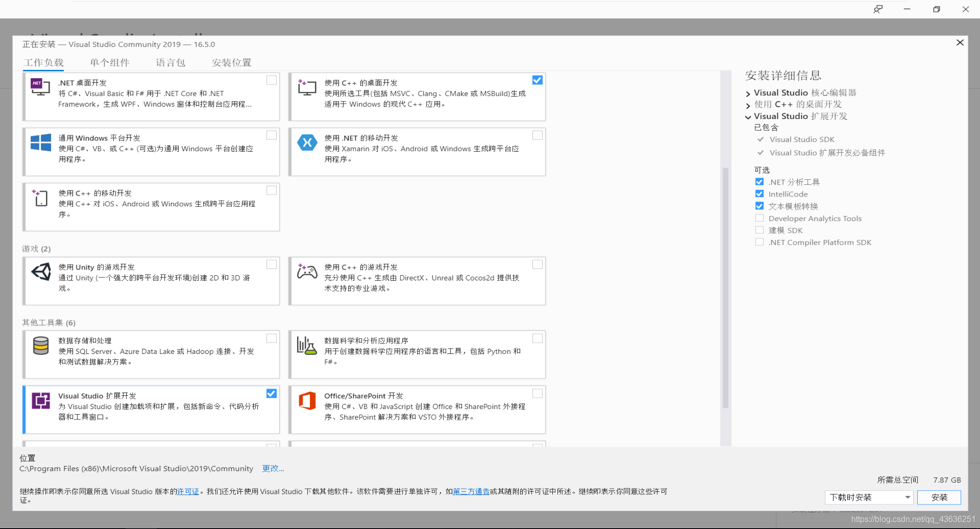Click the feedback icon in the title bar
The height and width of the screenshot is (529, 980).
[878, 9]
